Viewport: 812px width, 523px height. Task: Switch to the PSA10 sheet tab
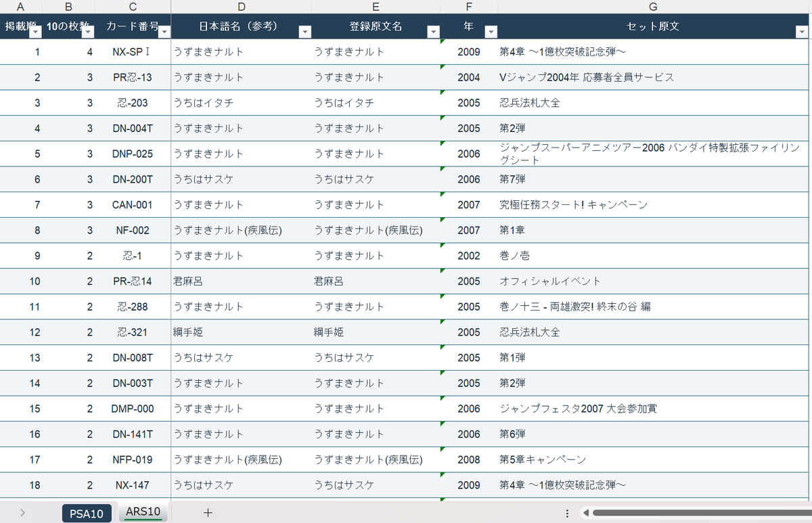click(x=87, y=514)
